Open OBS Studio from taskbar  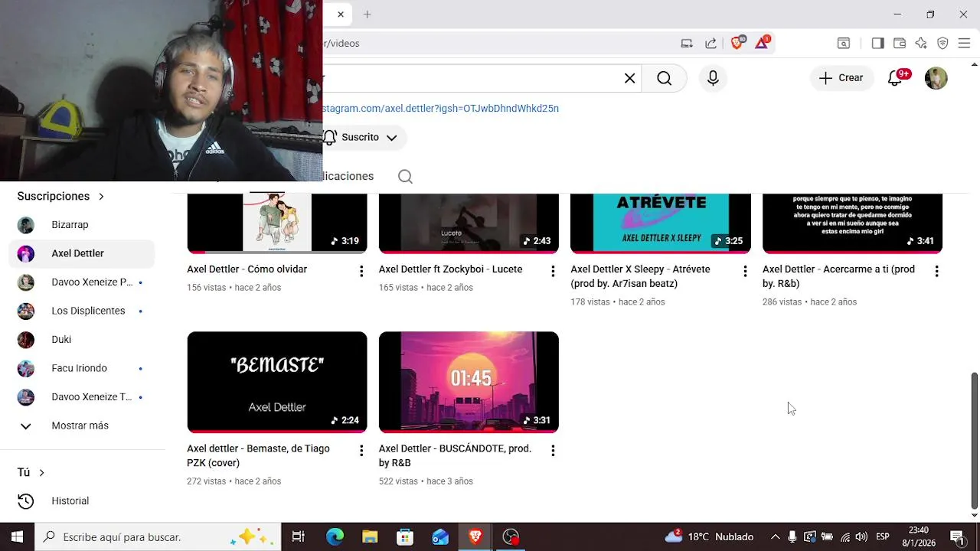pos(511,537)
